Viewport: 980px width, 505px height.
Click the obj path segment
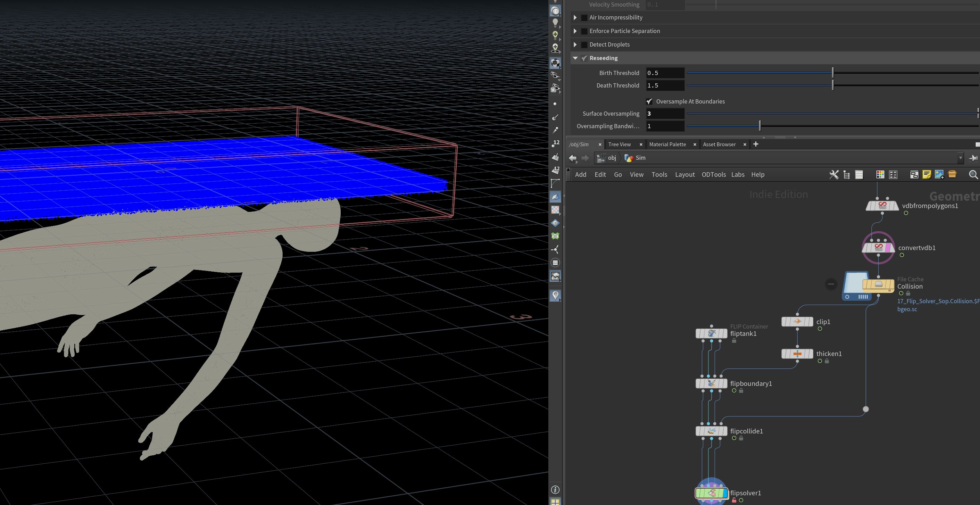(x=607, y=158)
